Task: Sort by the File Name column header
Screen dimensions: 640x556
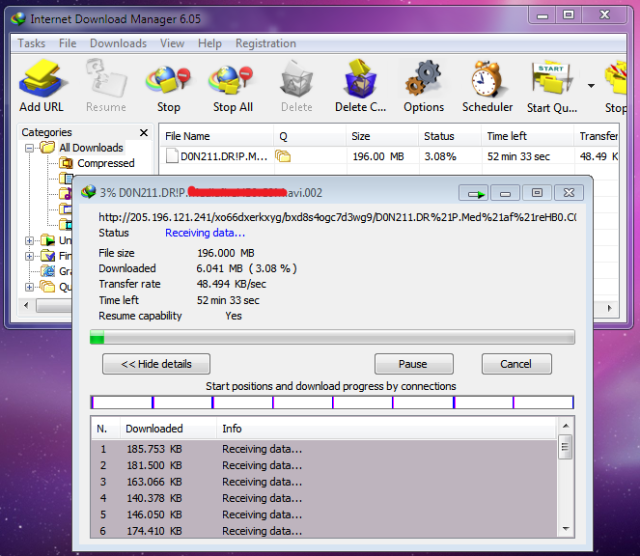Action: coord(216,136)
